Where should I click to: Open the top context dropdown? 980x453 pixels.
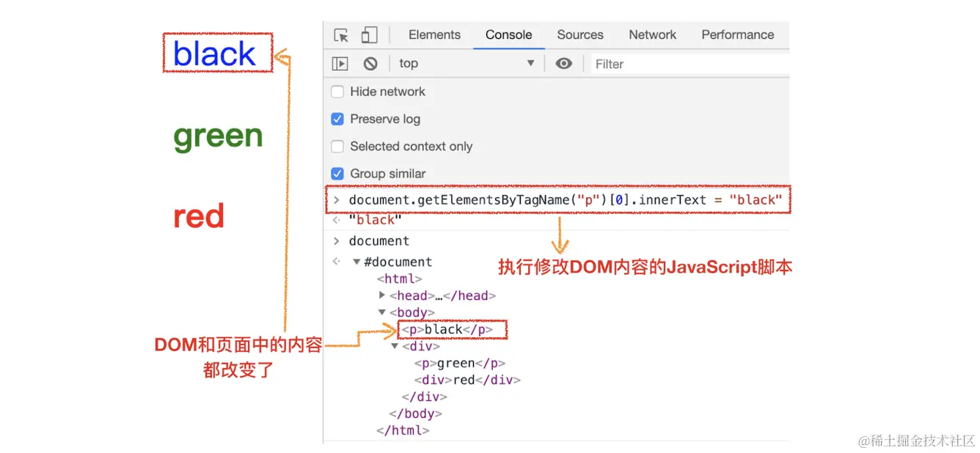tap(467, 64)
